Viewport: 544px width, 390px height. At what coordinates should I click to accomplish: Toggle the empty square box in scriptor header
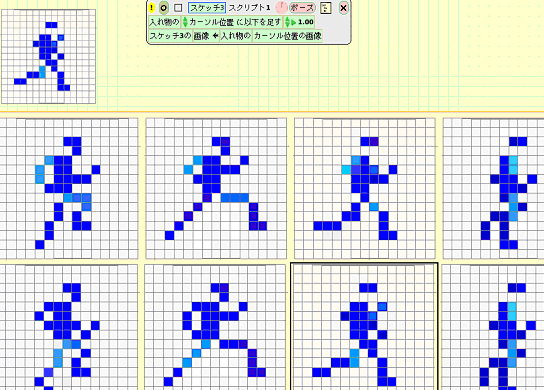point(178,8)
